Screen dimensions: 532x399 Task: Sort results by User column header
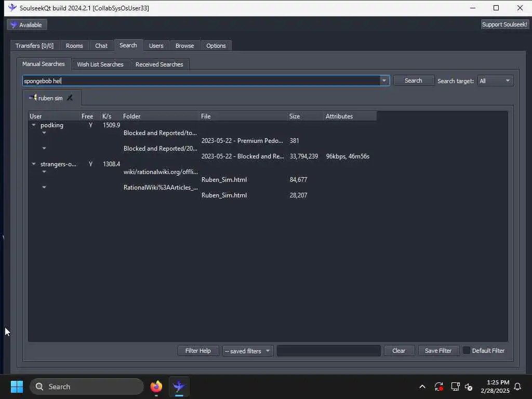(54, 116)
